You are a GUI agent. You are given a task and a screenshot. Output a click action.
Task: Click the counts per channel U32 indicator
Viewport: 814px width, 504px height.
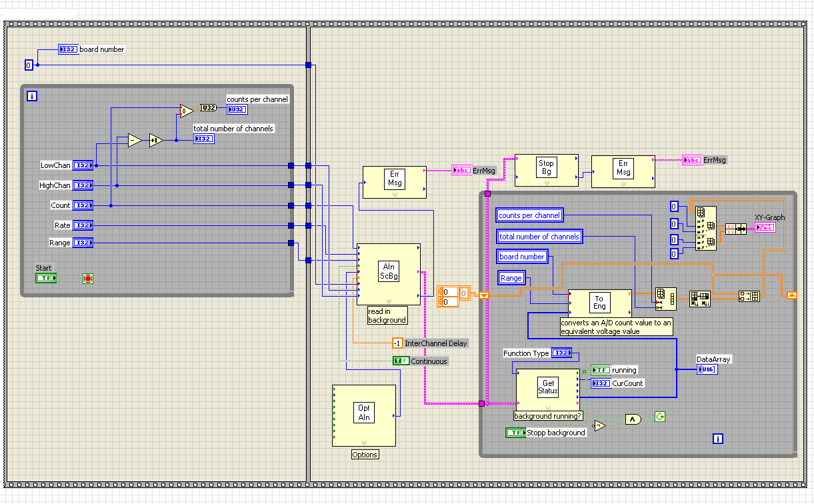click(237, 109)
